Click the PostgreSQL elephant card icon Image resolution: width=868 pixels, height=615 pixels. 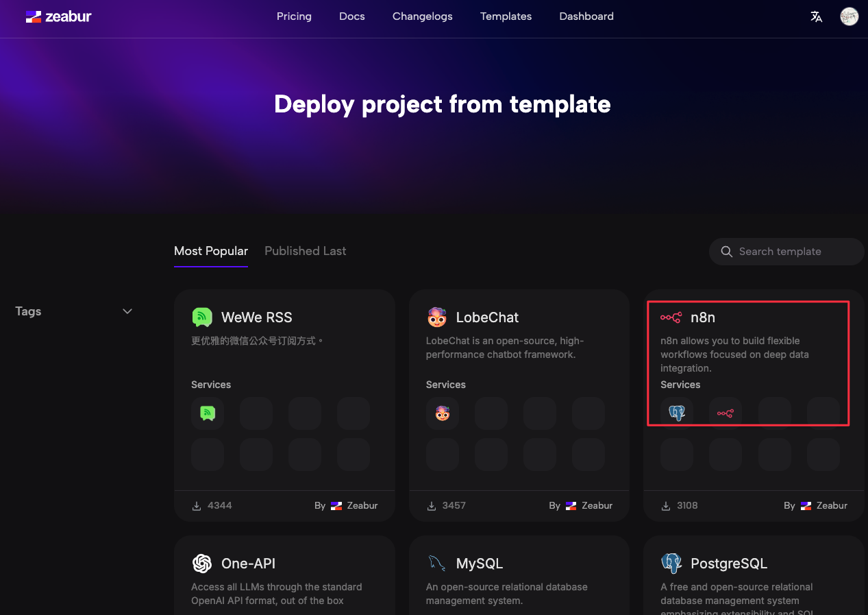(x=671, y=563)
